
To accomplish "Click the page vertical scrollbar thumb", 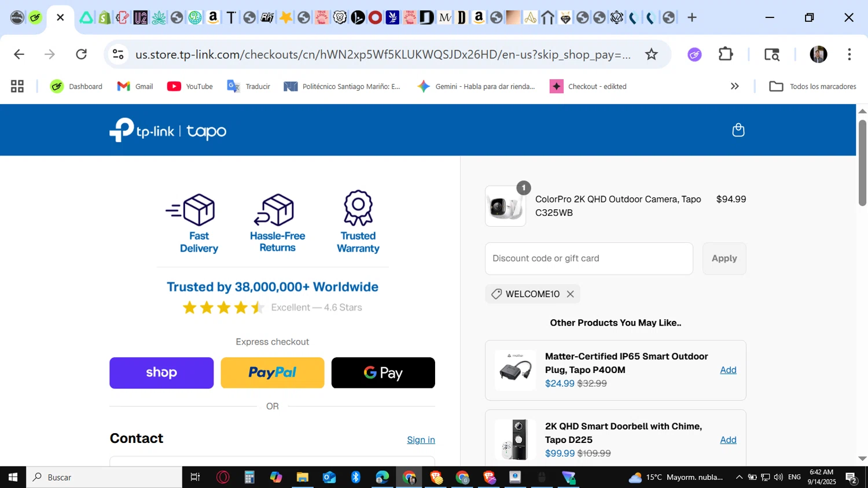I will point(862,162).
